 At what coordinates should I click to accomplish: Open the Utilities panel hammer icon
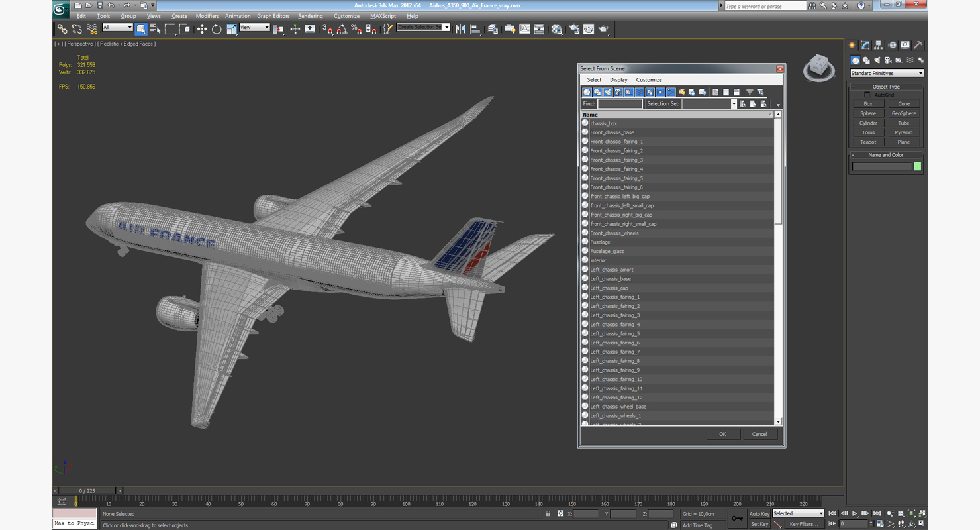[918, 45]
